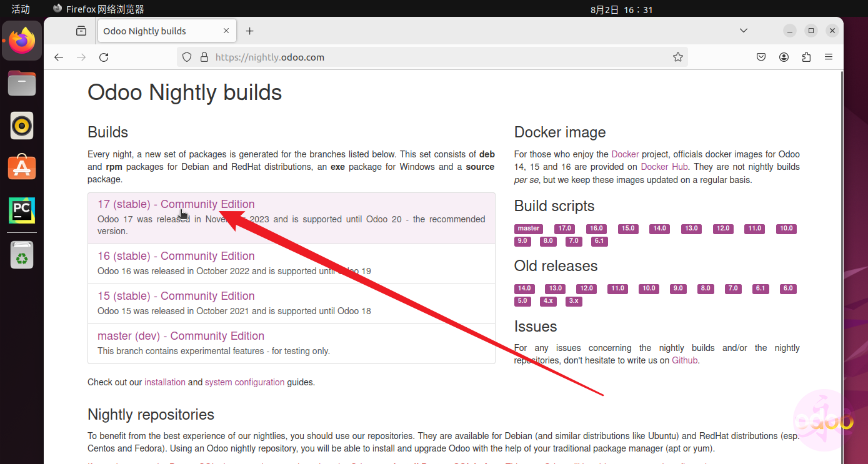
Task: Follow the Docker Hub link
Action: [x=664, y=167]
